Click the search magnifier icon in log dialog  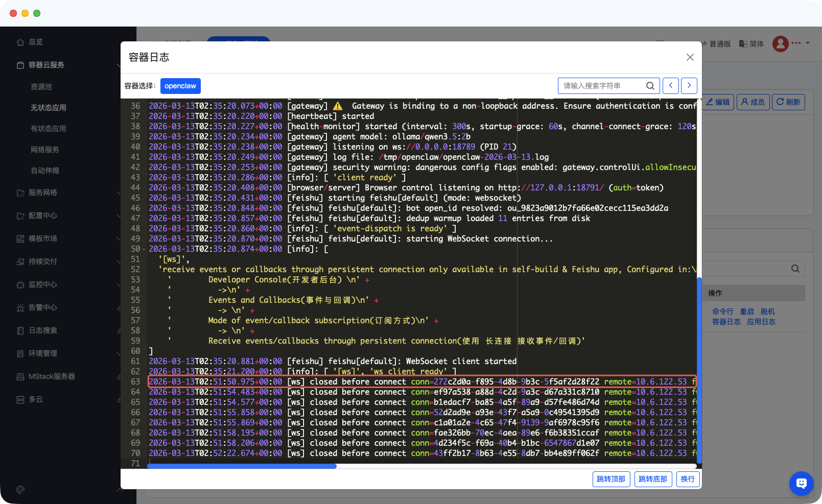coord(650,86)
